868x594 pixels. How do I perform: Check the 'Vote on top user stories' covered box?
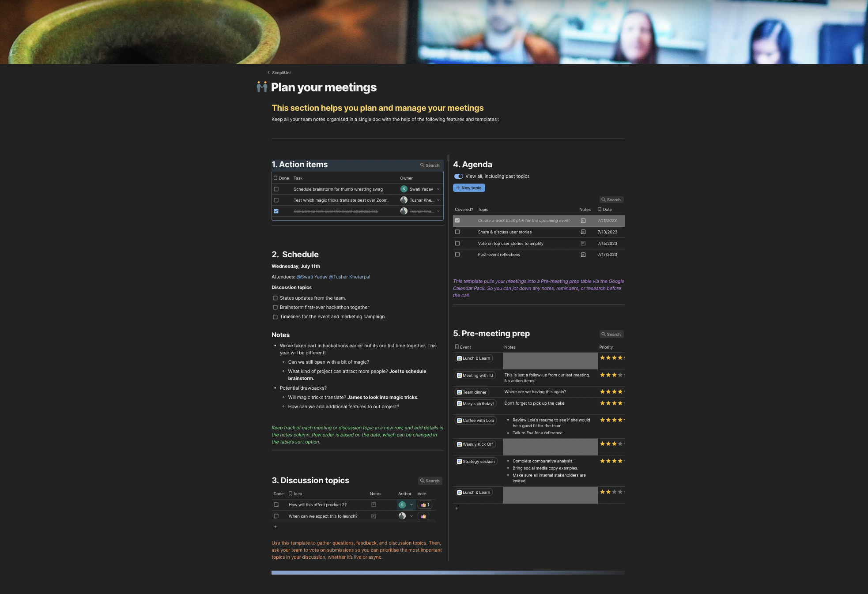[457, 244]
